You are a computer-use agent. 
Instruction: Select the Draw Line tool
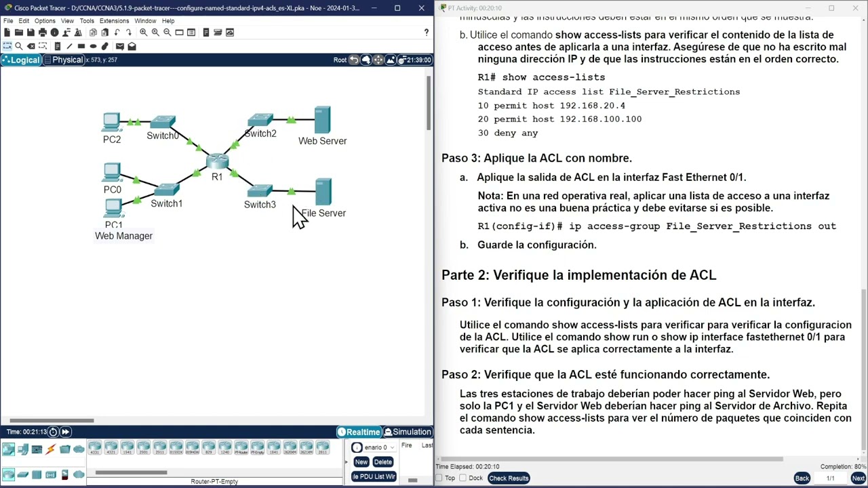click(x=69, y=46)
